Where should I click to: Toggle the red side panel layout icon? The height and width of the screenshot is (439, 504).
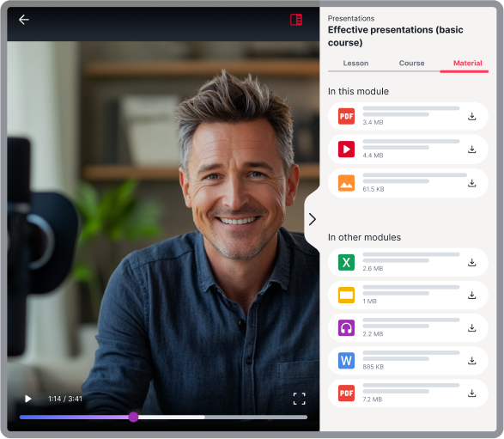[x=296, y=20]
